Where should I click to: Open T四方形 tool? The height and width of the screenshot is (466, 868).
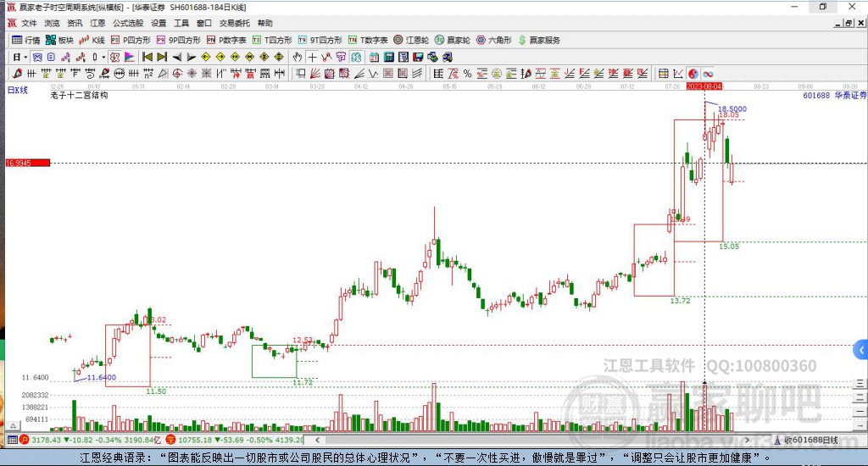tap(272, 40)
